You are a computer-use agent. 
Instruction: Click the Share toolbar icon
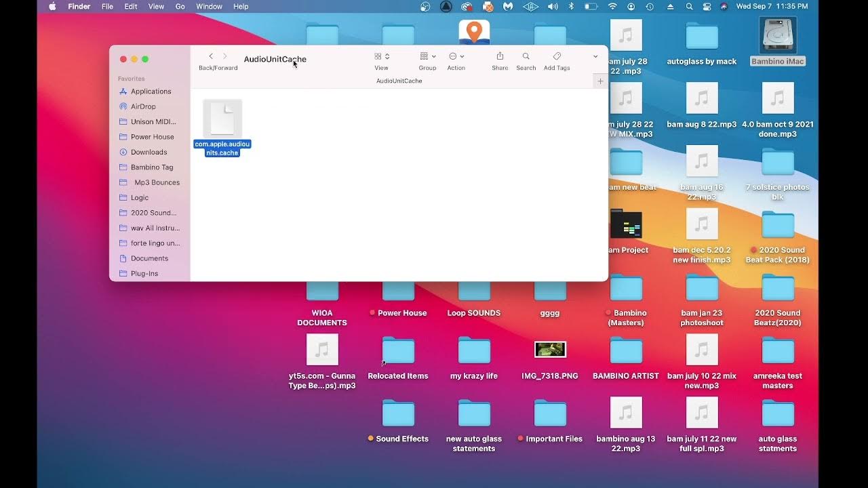500,56
